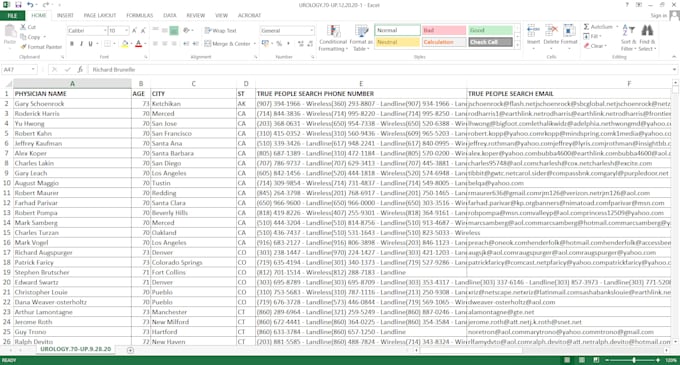Toggle top align in alignment group
The height and width of the screenshot is (365, 680).
[x=155, y=31]
